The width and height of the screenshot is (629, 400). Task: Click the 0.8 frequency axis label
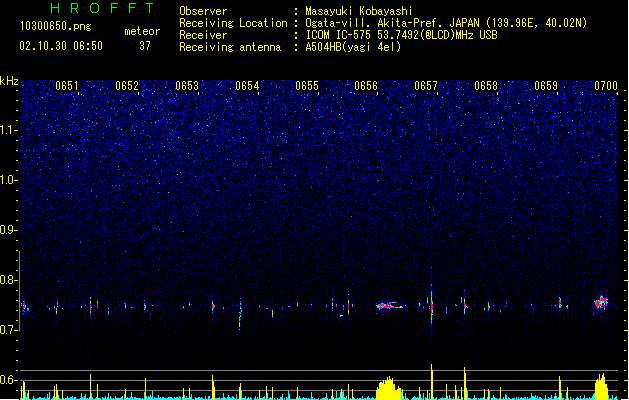[x=9, y=280]
